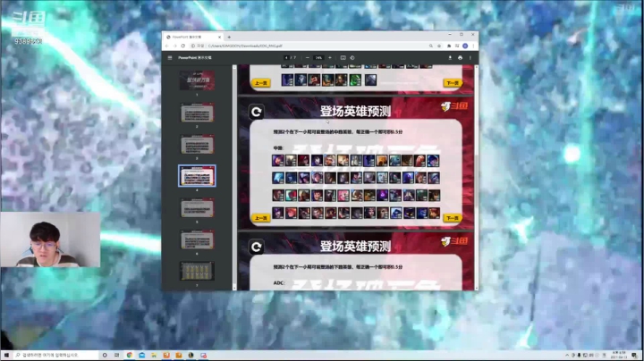Click the refresh icon on slide 5

tap(257, 247)
